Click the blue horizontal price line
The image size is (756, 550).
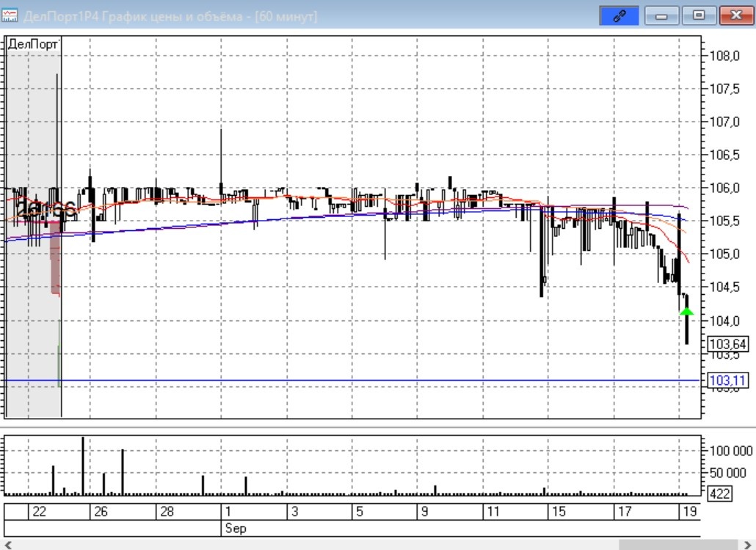coord(352,381)
